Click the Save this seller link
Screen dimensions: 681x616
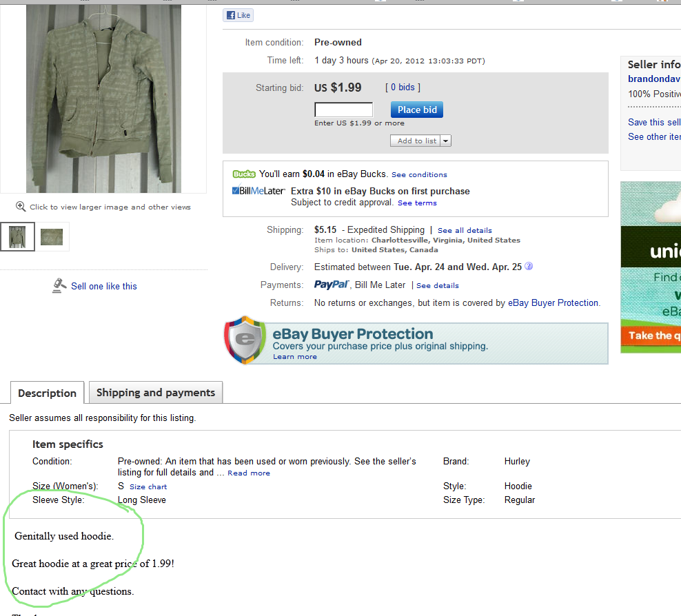click(652, 122)
